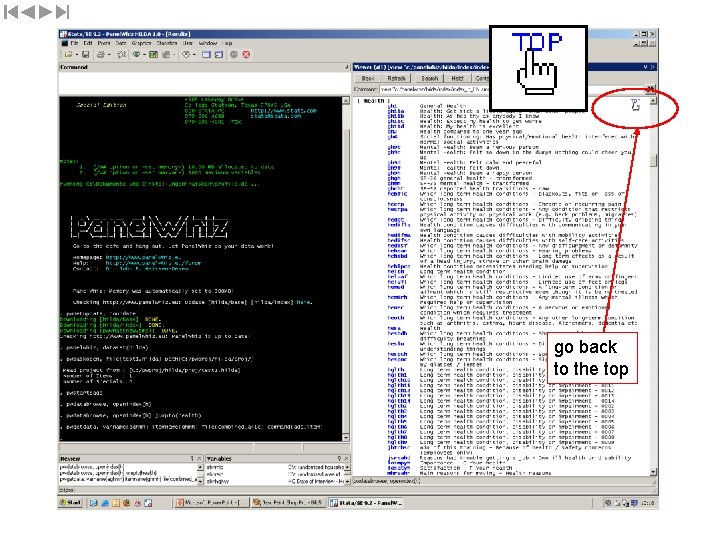The image size is (720, 540).
Task: Pin the Variables panel
Action: coord(339,458)
